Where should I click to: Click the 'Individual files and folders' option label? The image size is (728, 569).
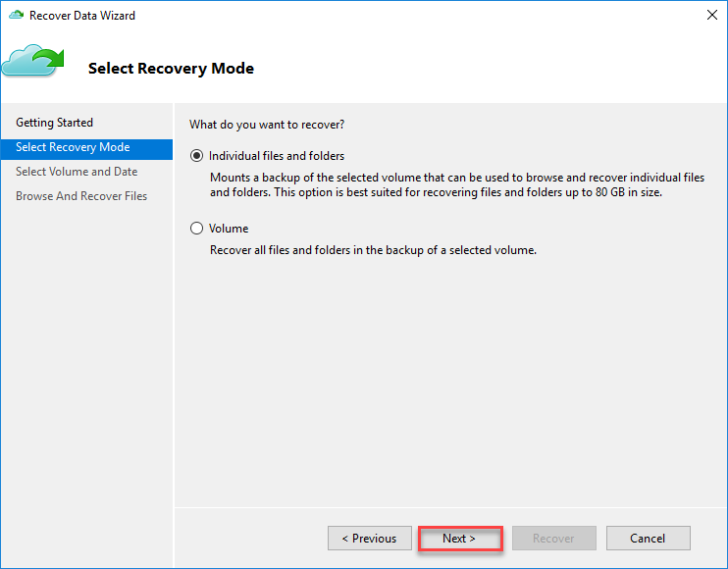277,156
